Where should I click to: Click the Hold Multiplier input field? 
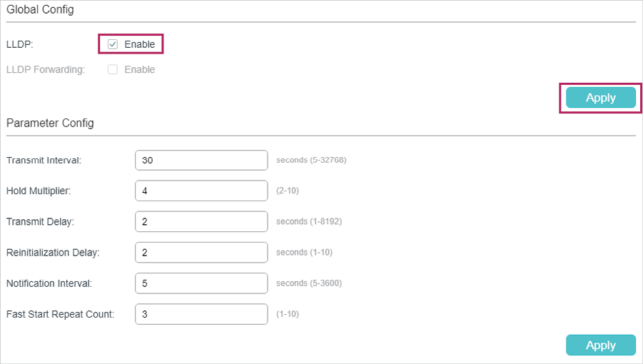click(x=201, y=191)
